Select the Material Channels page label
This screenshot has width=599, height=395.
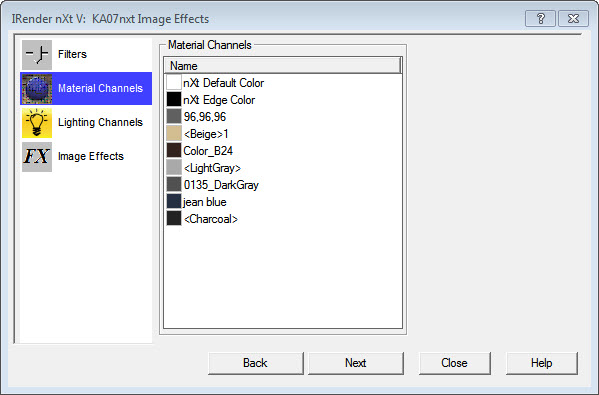(100, 88)
